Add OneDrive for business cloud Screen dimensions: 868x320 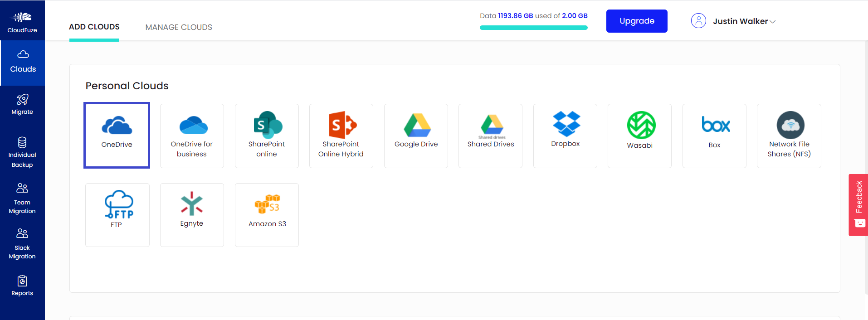(192, 136)
